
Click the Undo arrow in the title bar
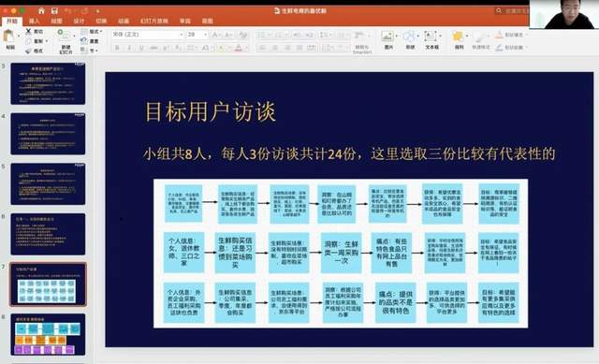[x=68, y=10]
